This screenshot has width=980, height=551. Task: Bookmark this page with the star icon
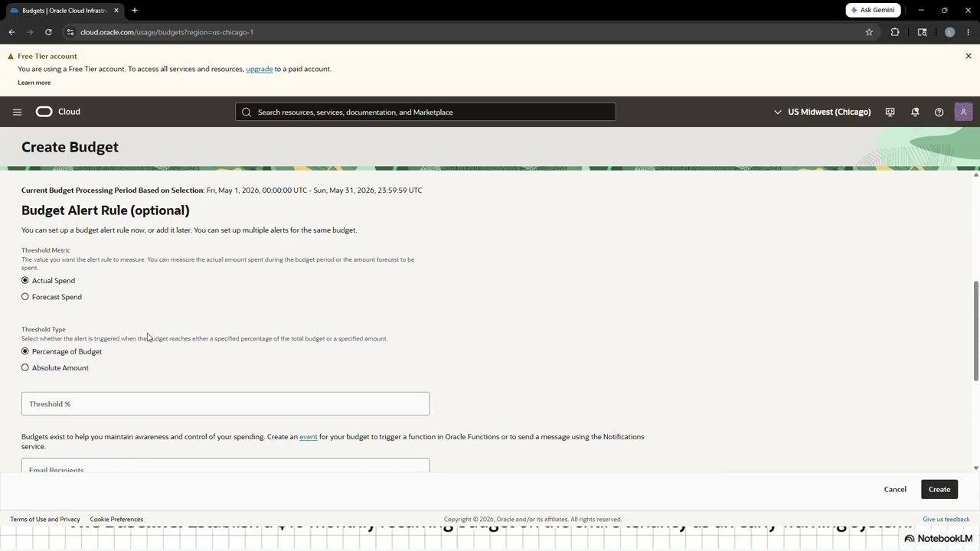[869, 32]
